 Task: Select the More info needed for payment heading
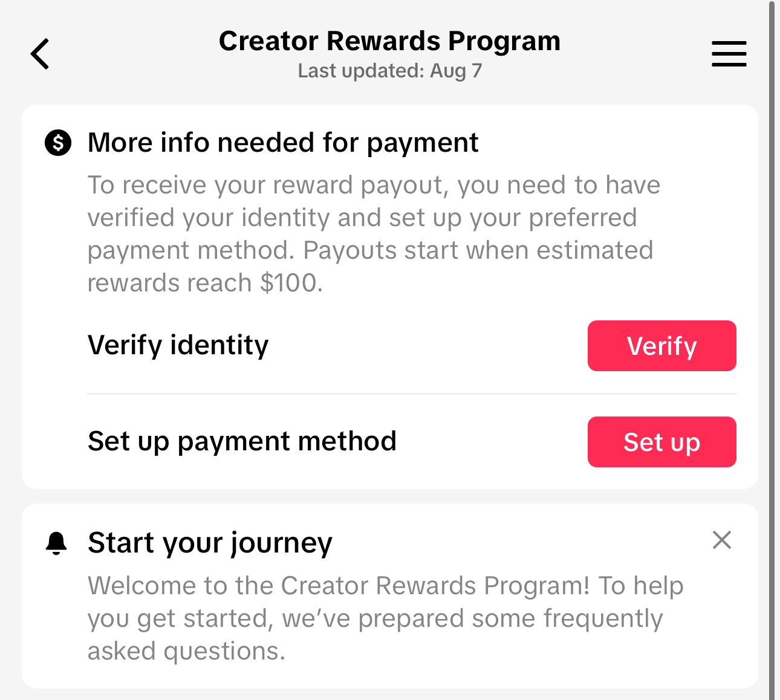[283, 143]
